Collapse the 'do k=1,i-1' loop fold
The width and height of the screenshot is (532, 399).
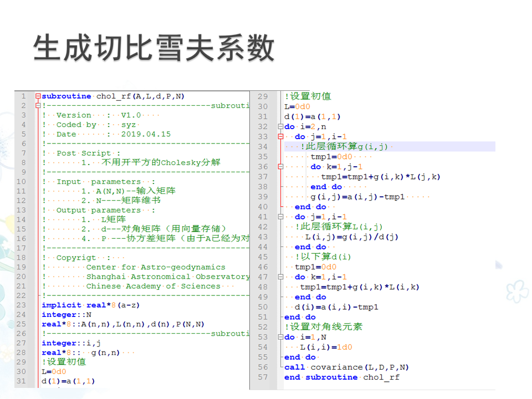(x=280, y=277)
